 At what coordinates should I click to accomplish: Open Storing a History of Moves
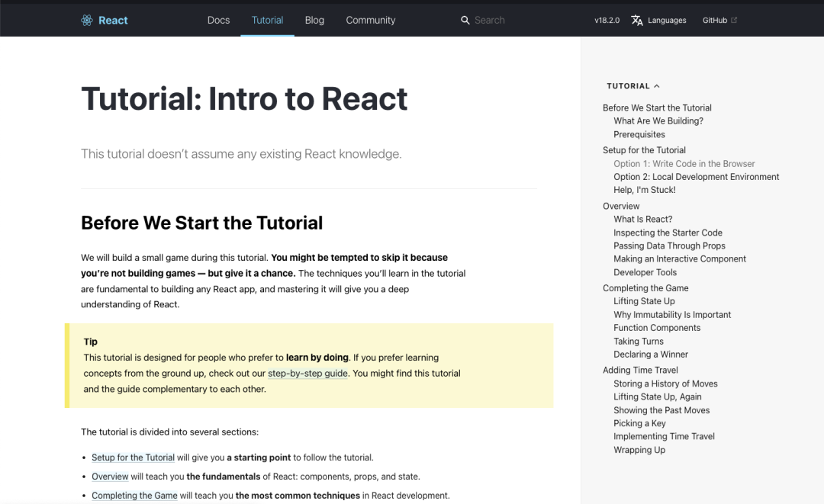[x=665, y=384]
